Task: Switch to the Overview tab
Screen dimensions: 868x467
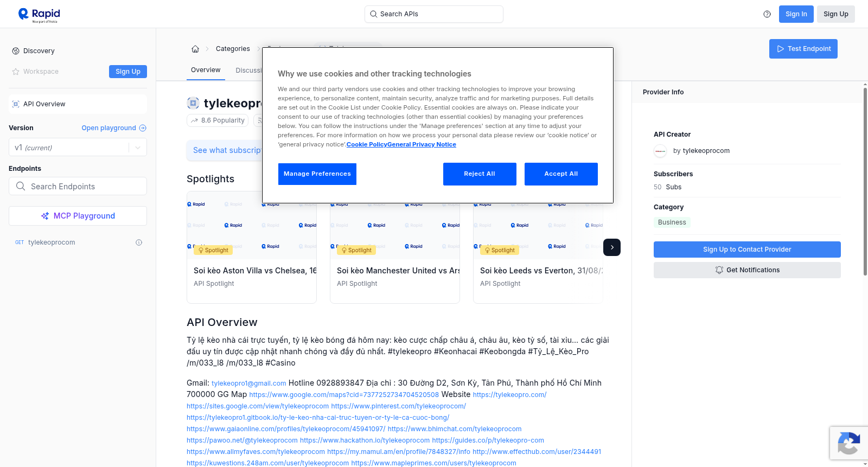Action: click(x=206, y=71)
